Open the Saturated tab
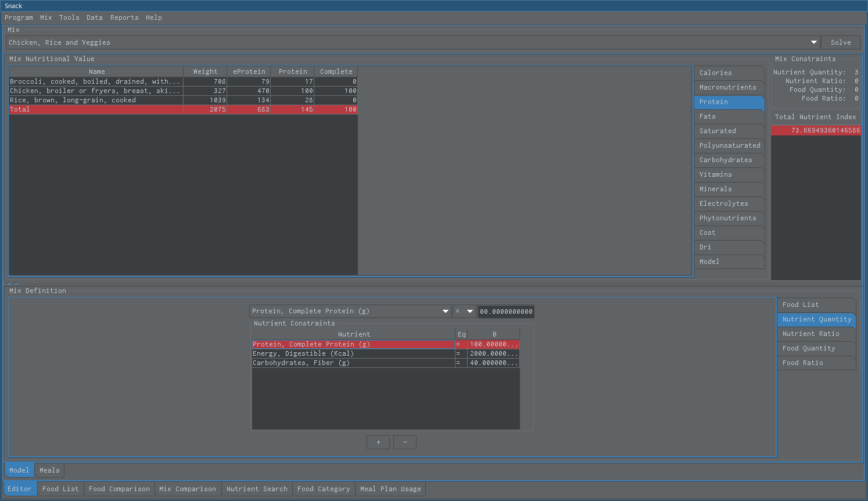Screen dimensions: 868x501 click(x=729, y=131)
